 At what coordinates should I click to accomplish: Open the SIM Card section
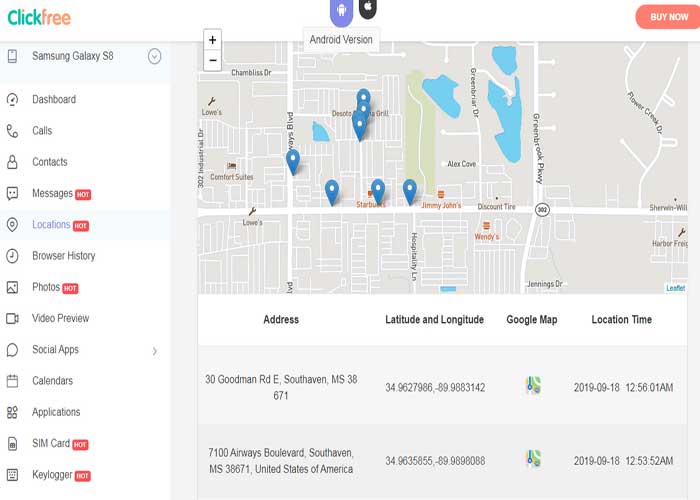point(51,443)
